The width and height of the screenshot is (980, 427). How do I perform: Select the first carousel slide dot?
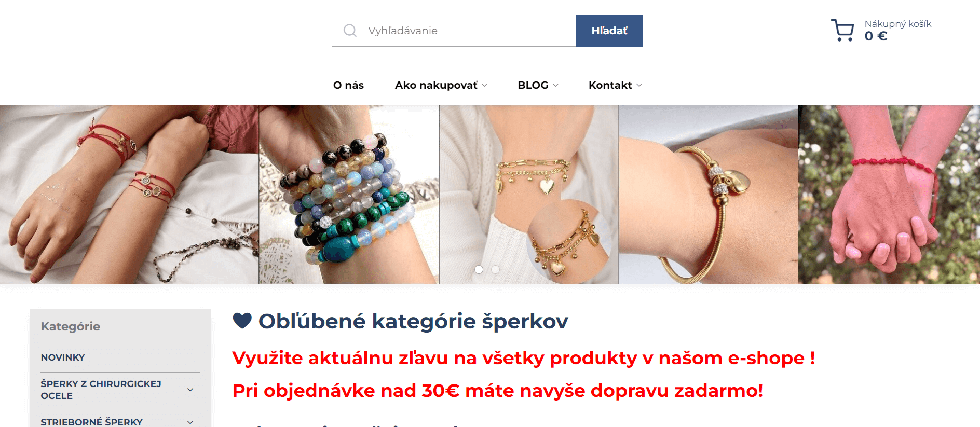479,269
